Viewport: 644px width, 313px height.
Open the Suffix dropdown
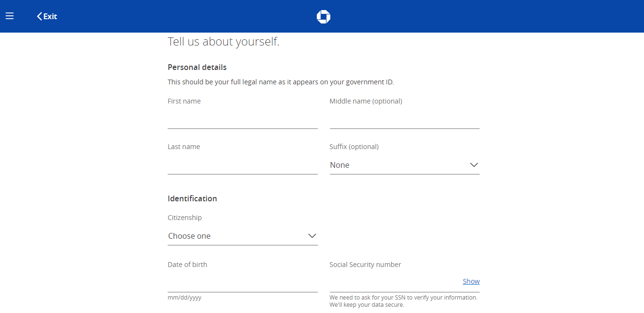click(x=405, y=165)
